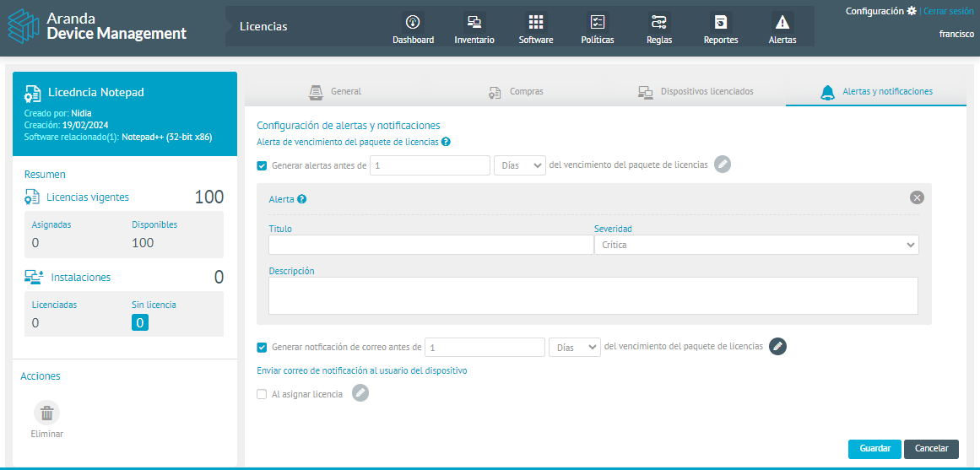Click the Aranda Device Management logo

coord(97,27)
